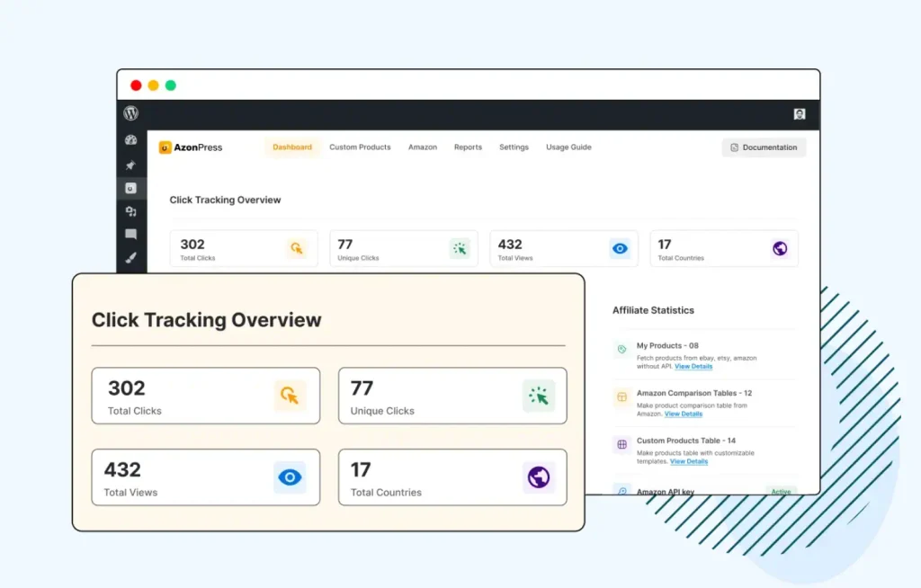Click the Custom Products Table grid icon

pyautogui.click(x=622, y=445)
